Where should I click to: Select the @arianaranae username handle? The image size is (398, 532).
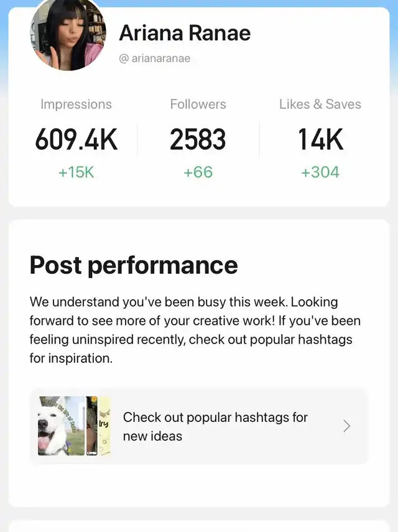pos(155,58)
